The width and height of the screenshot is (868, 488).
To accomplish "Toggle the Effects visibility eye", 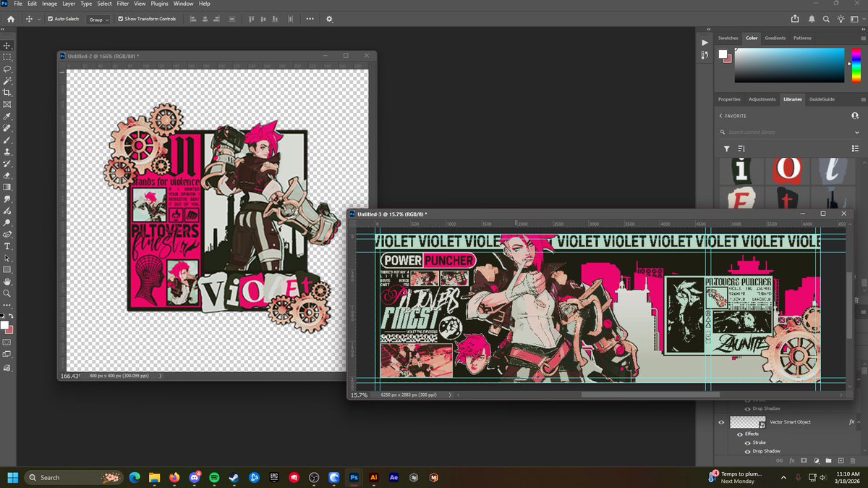I will [739, 434].
